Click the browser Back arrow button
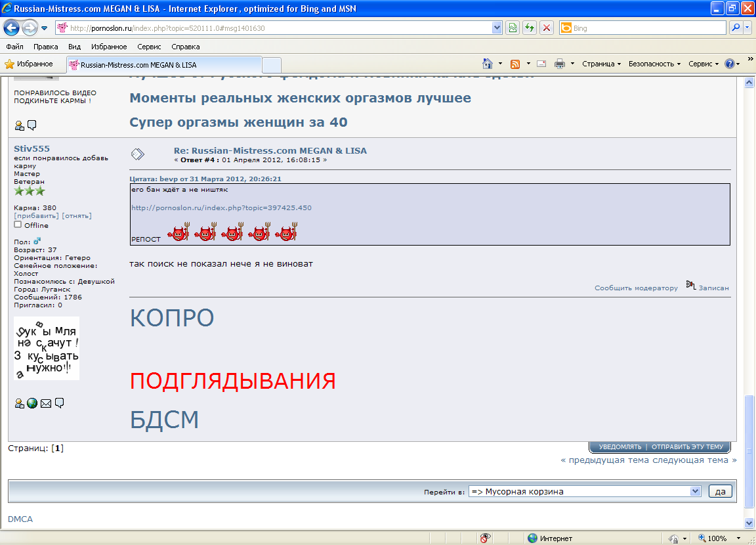The image size is (756, 545). tap(12, 28)
